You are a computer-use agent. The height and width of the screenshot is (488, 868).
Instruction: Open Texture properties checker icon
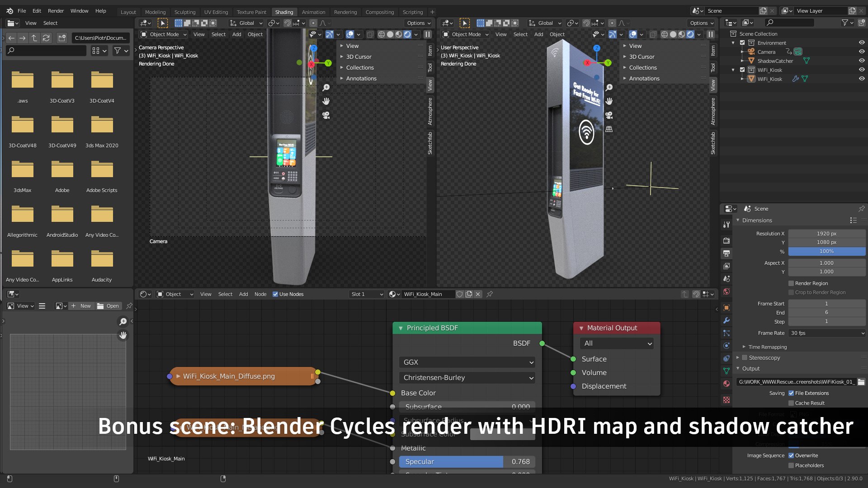[x=726, y=400]
